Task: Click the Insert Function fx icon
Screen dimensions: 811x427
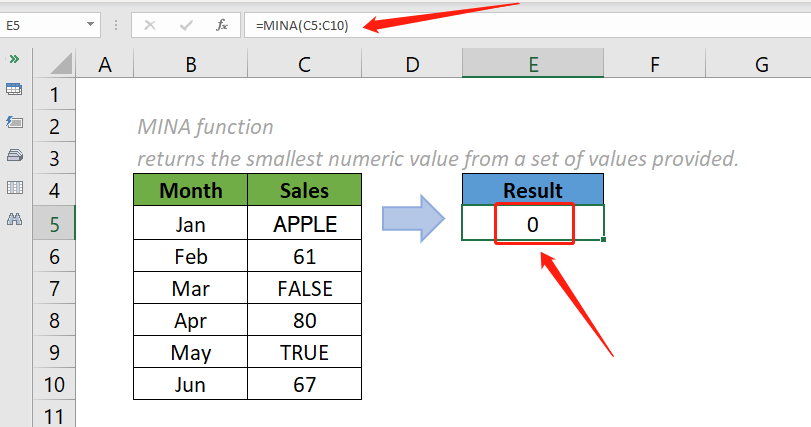Action: click(x=222, y=25)
